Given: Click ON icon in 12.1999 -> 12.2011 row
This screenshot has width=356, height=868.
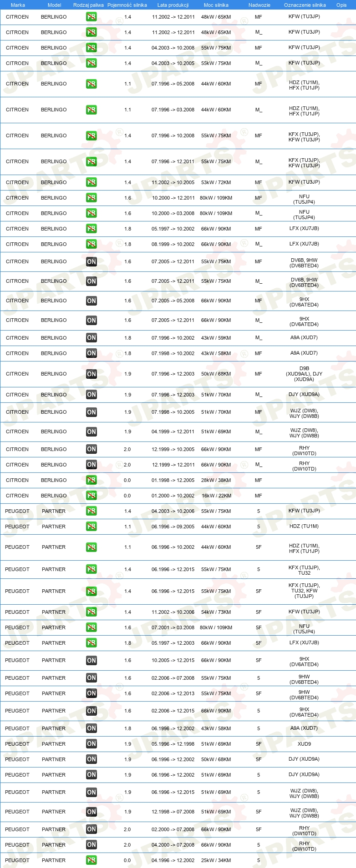Looking at the screenshot, I should (92, 465).
